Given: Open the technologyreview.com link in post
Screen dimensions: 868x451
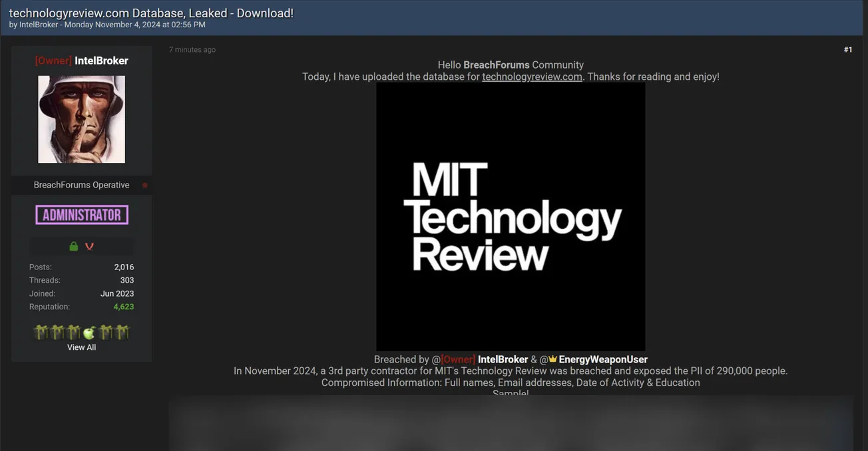Looking at the screenshot, I should pos(532,76).
